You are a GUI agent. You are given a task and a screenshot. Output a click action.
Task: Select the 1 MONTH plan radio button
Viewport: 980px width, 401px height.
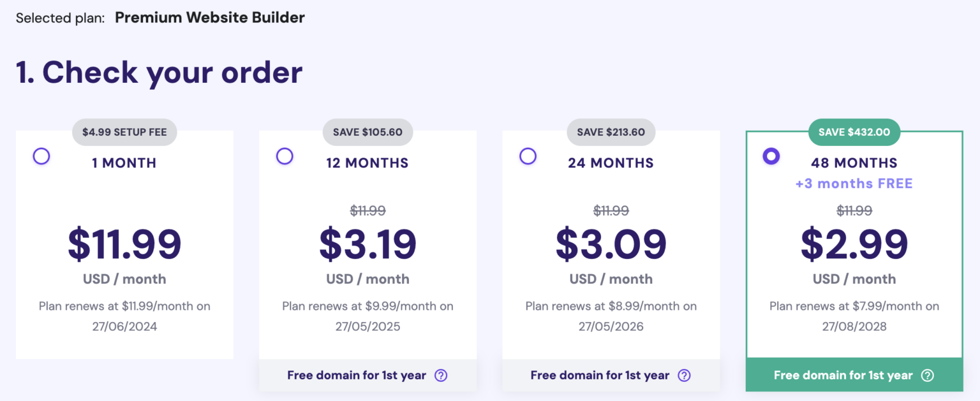41,156
